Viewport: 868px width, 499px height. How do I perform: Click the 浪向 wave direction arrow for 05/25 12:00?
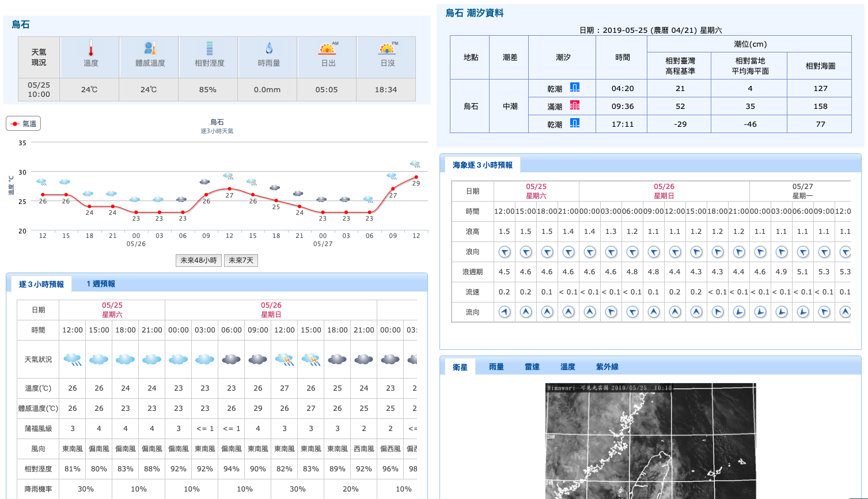click(x=505, y=252)
